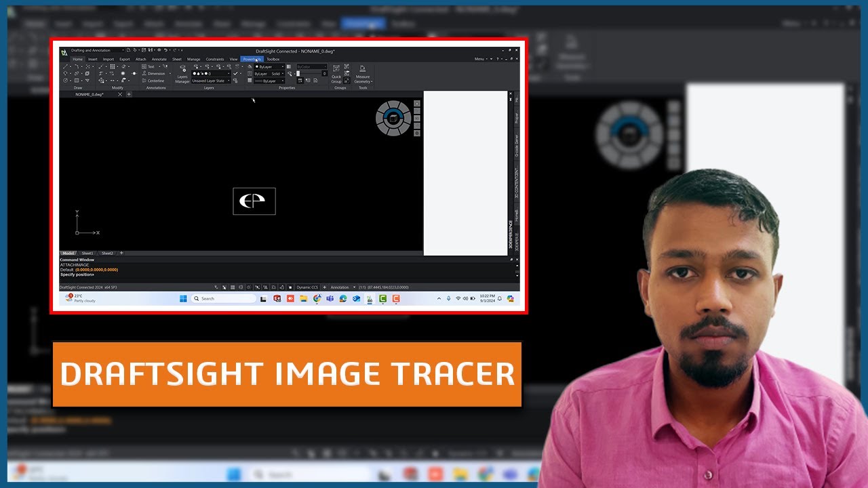The width and height of the screenshot is (868, 488).
Task: Toggle Grid display in the status bar
Action: 233,287
